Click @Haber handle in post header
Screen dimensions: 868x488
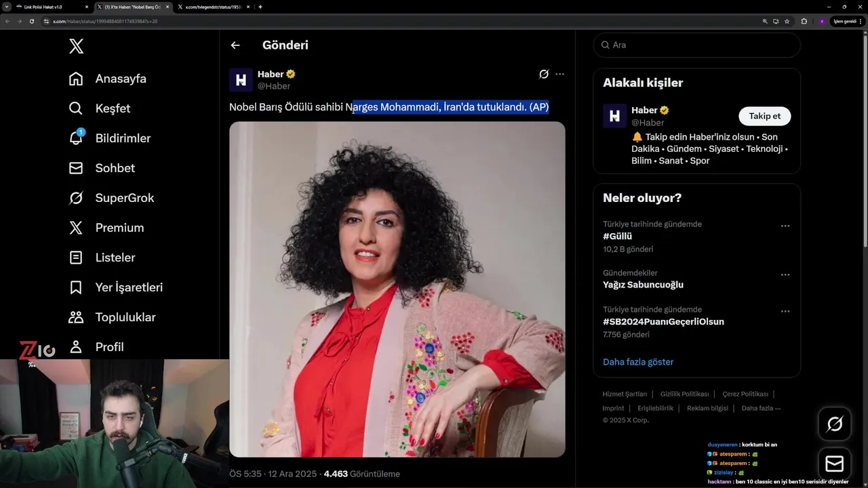coord(274,86)
